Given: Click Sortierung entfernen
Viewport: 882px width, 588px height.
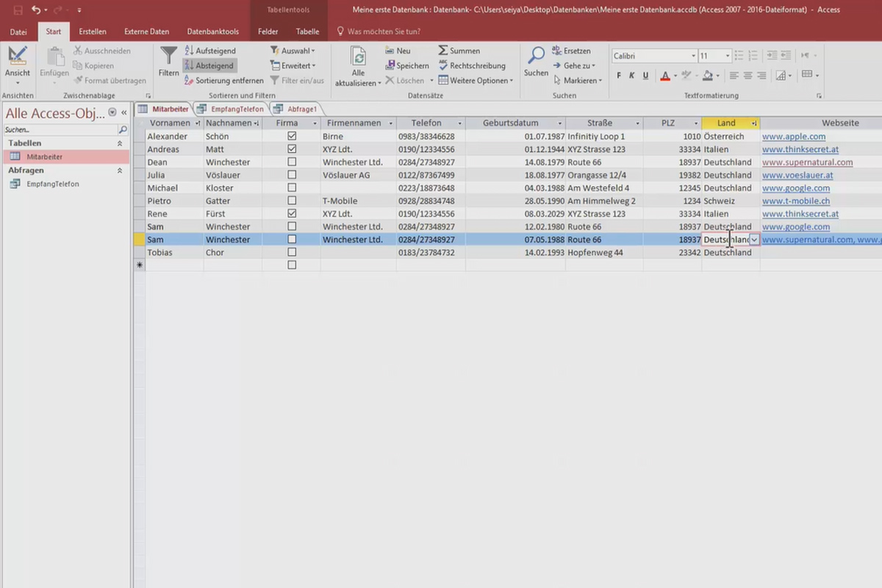Looking at the screenshot, I should click(223, 81).
